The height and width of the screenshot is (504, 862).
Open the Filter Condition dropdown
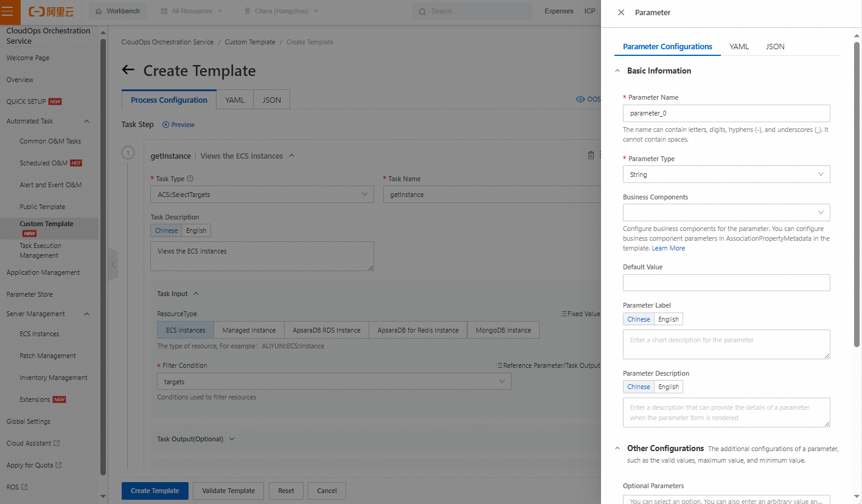(x=334, y=381)
